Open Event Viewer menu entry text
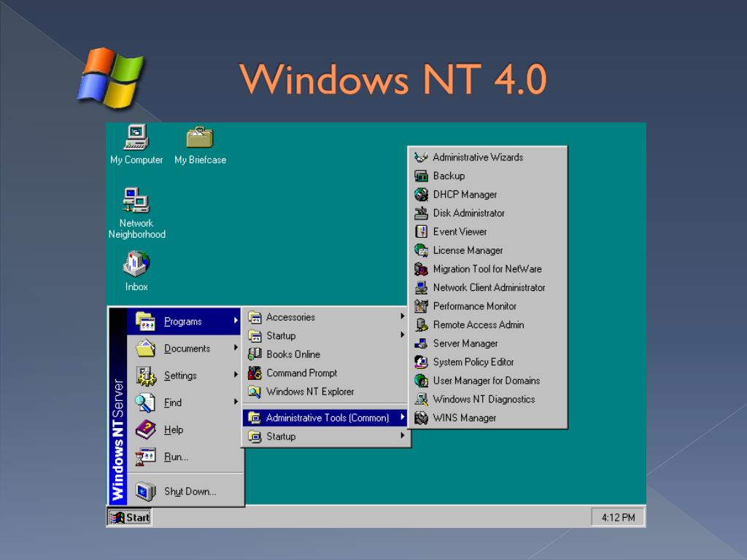This screenshot has height=560, width=747. (460, 231)
